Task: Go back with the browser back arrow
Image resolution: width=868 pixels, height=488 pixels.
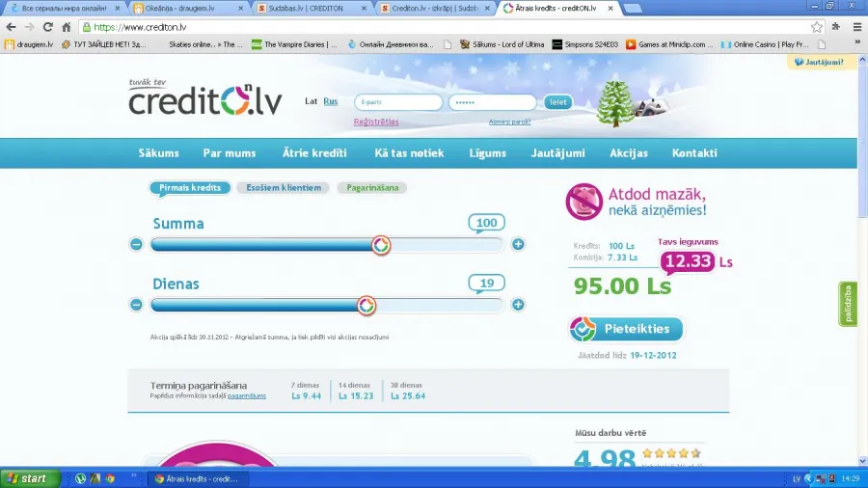Action: 11,27
